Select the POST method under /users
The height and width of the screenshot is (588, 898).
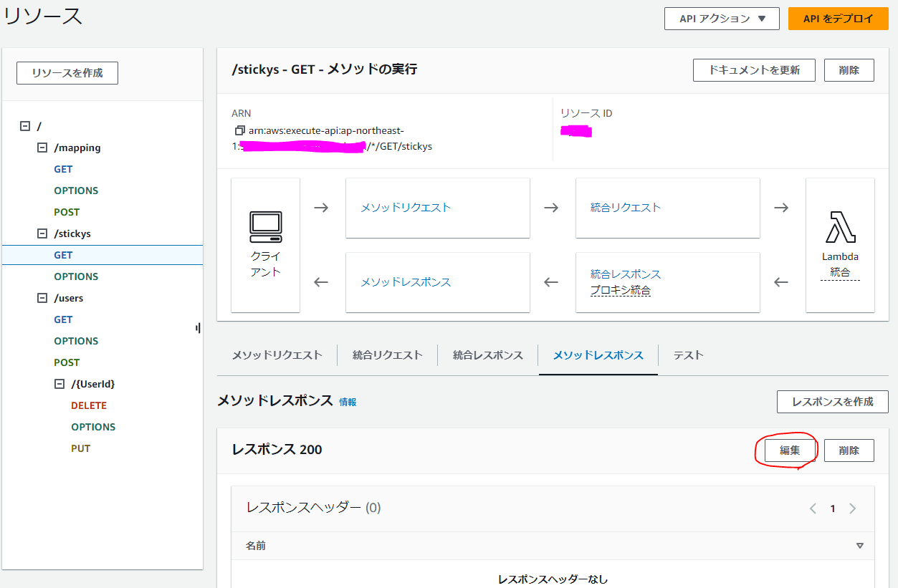click(x=67, y=362)
